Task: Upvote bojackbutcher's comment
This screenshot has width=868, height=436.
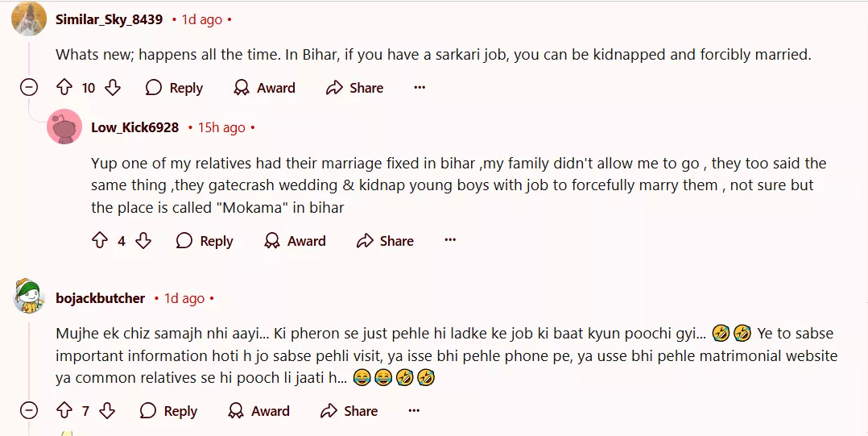Action: click(64, 411)
